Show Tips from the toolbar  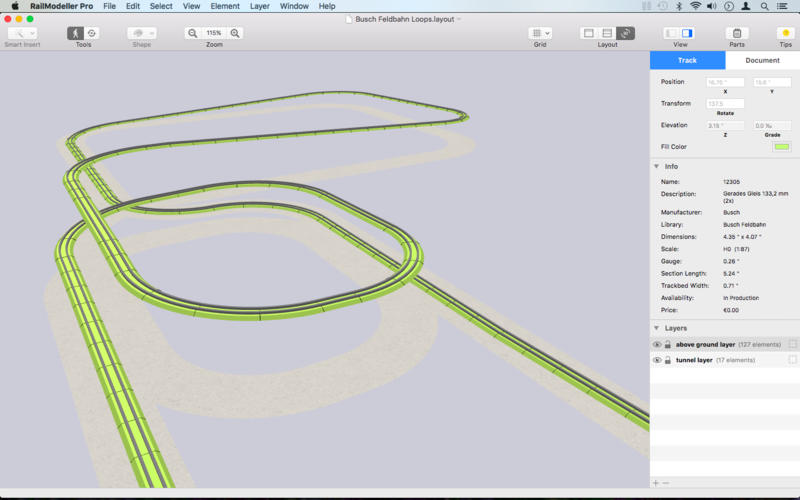point(786,33)
